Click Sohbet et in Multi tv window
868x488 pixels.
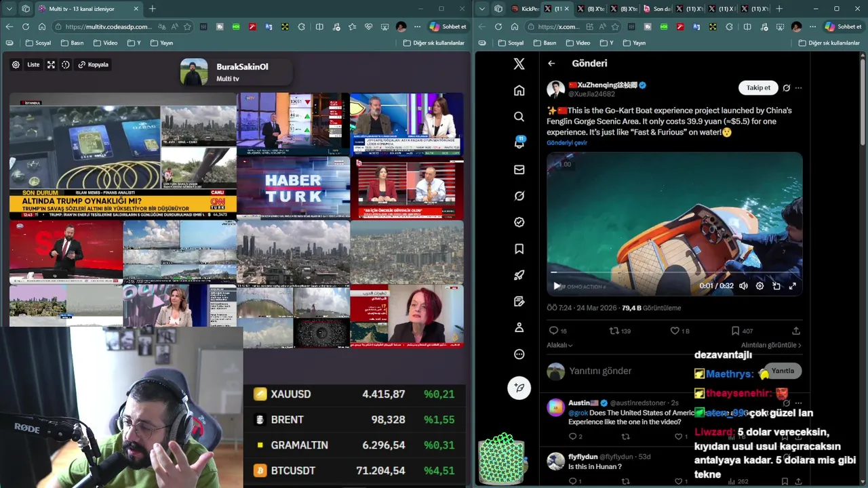pos(448,26)
